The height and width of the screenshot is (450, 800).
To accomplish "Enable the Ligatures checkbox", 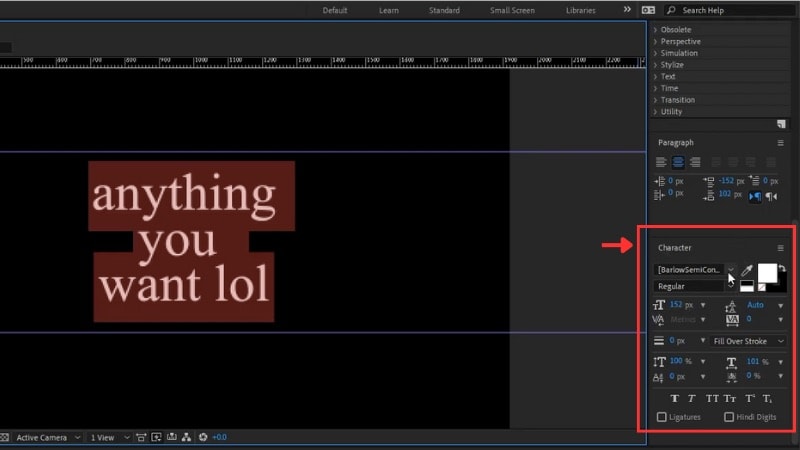I will point(662,417).
